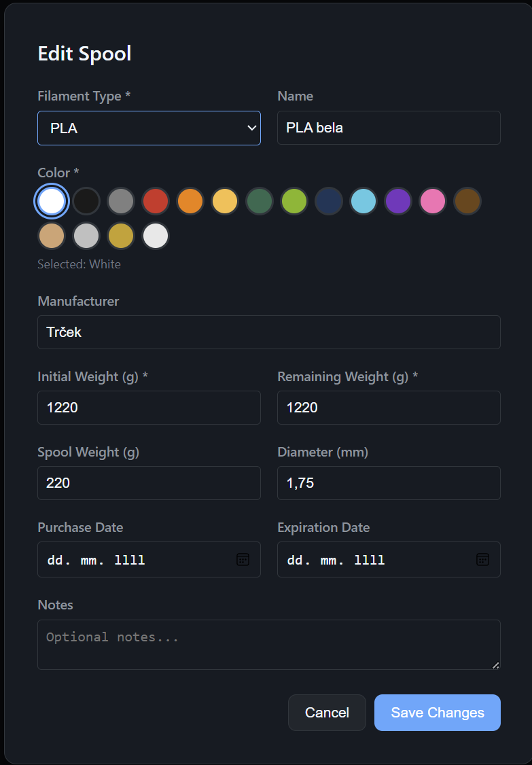Pick the red color swatch
The height and width of the screenshot is (765, 532).
[156, 201]
